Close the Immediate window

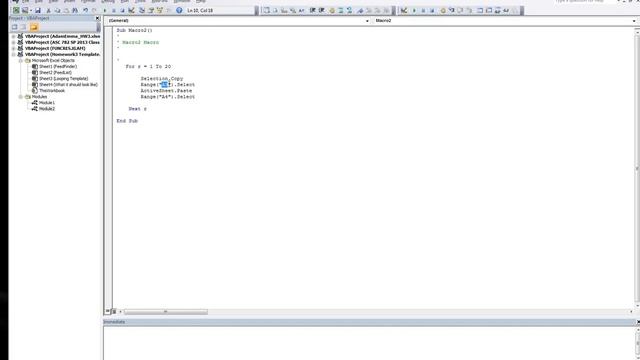[x=638, y=322]
